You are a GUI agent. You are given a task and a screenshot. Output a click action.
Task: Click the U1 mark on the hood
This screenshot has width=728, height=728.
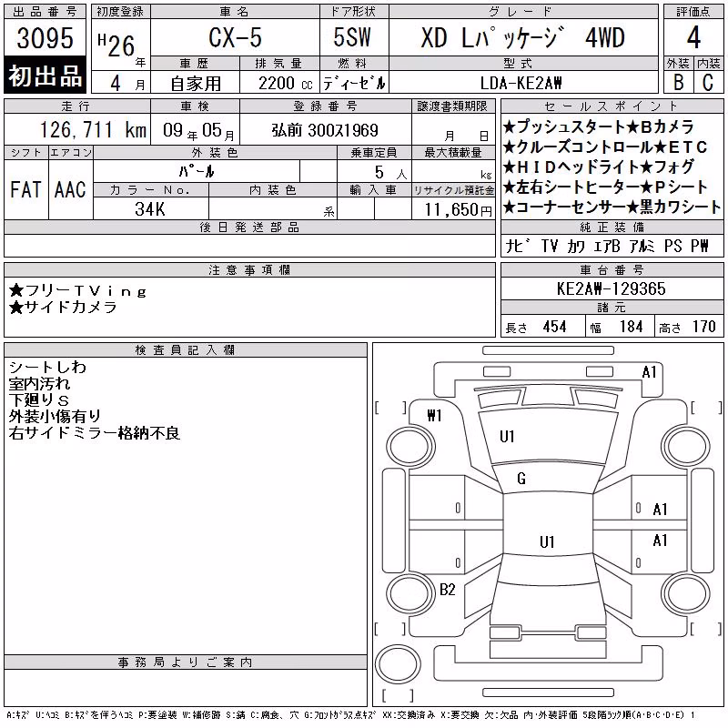[507, 437]
